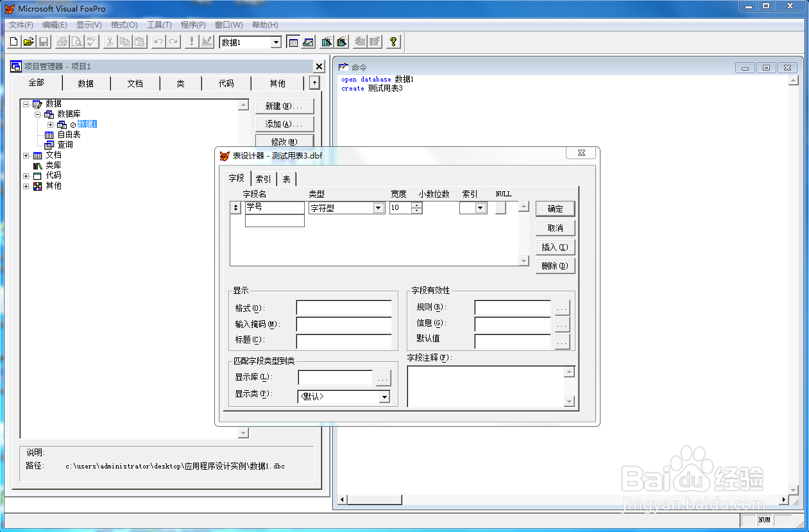This screenshot has width=809, height=532.
Task: Click in the 输入掩码(M) input field
Action: (x=344, y=325)
